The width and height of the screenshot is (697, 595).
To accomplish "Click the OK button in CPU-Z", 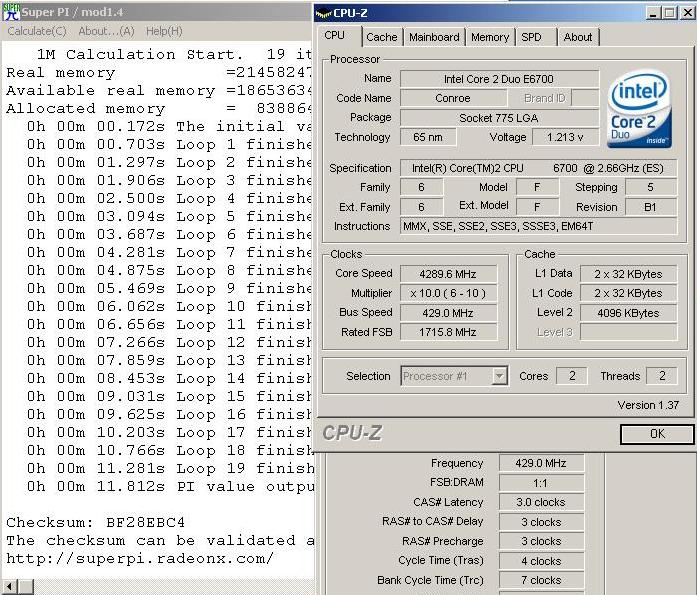I will point(657,434).
